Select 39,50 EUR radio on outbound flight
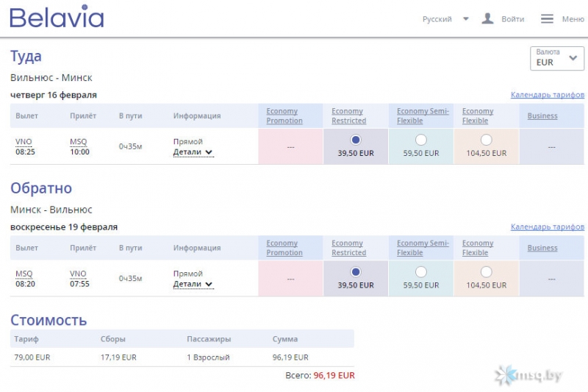The width and height of the screenshot is (588, 392). 356,140
